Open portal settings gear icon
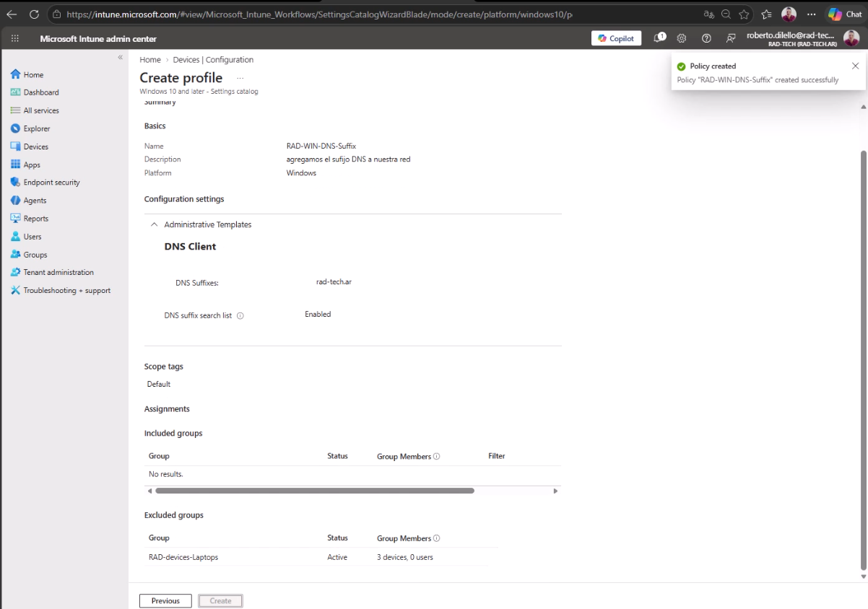 [681, 38]
